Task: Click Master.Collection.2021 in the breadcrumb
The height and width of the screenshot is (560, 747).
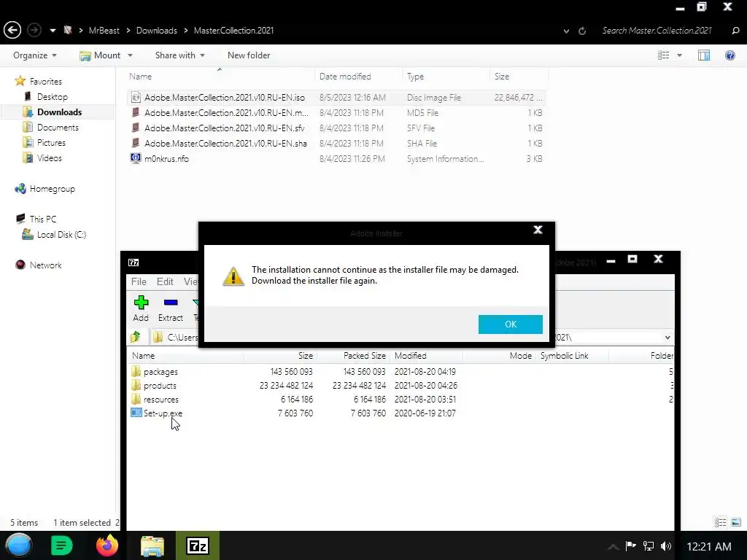Action: [x=233, y=31]
